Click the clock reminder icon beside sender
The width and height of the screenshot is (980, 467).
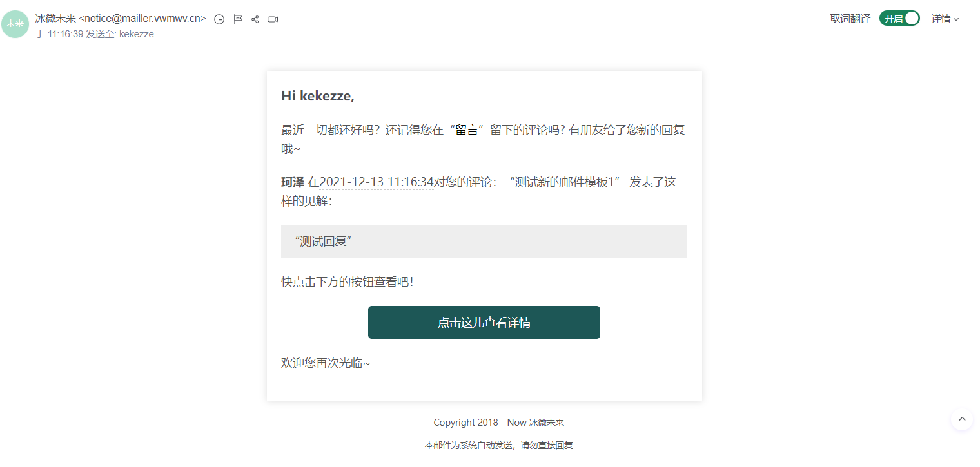[219, 19]
